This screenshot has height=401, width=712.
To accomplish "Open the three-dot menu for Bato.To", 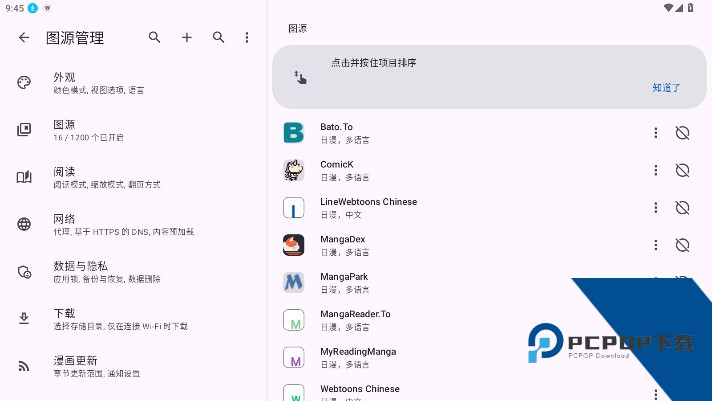I will [x=656, y=133].
